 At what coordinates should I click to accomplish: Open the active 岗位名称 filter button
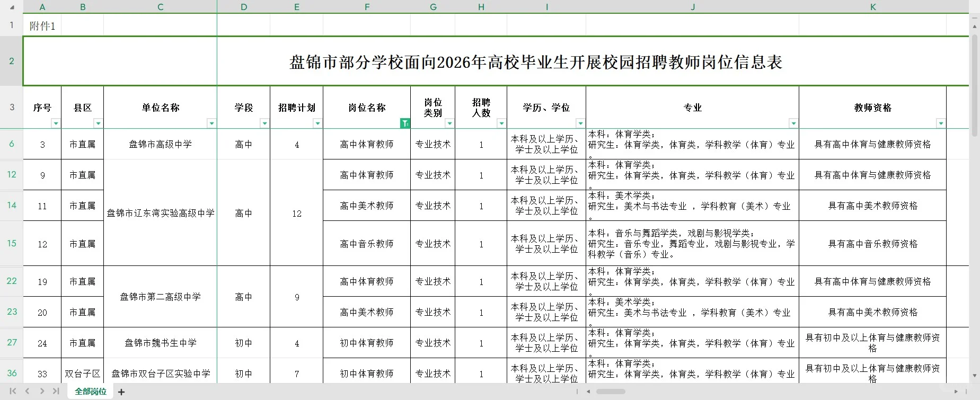[405, 123]
